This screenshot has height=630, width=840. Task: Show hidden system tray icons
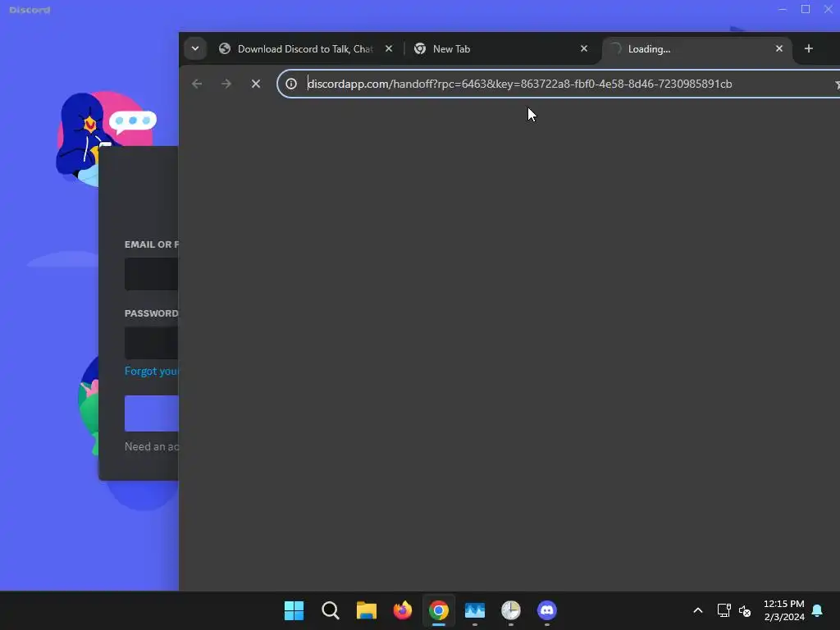tap(697, 610)
